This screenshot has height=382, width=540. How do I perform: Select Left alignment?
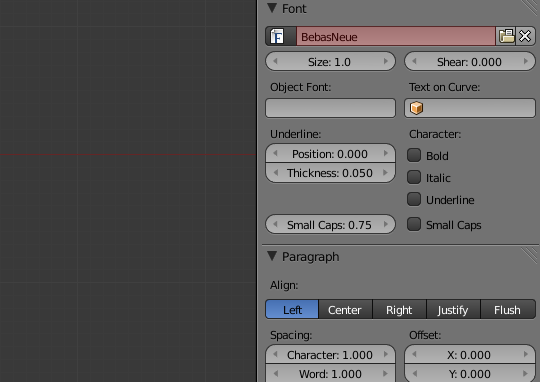click(292, 309)
